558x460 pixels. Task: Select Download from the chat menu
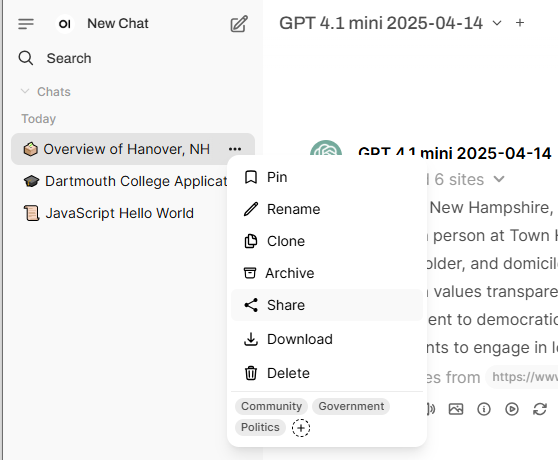[x=327, y=339]
